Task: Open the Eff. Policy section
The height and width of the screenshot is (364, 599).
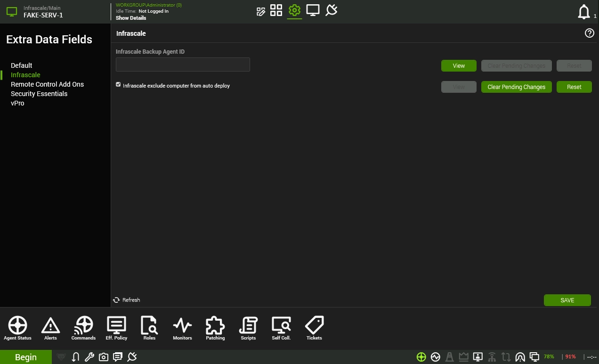Action: click(116, 328)
